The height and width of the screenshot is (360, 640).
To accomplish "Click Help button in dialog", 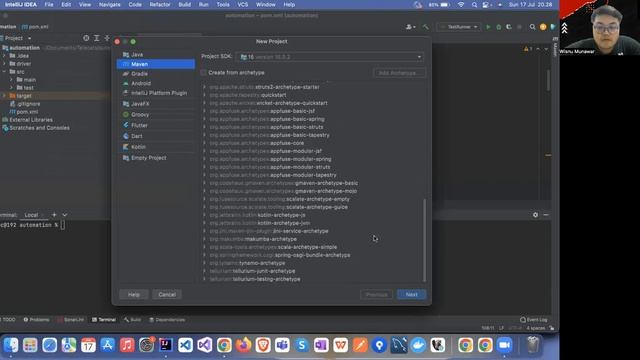I will pos(134,294).
